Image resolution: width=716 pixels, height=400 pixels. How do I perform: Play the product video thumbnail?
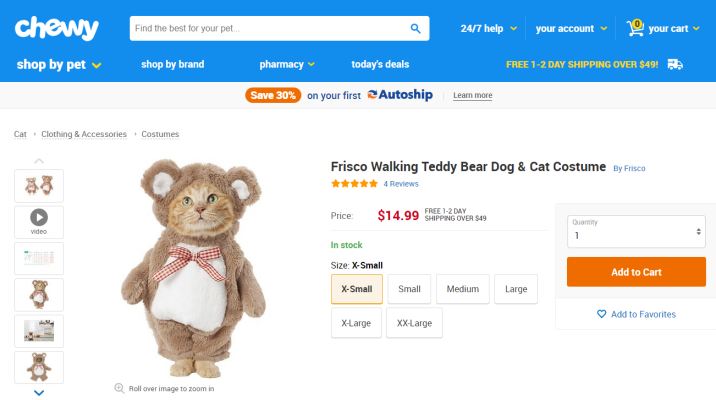(39, 218)
